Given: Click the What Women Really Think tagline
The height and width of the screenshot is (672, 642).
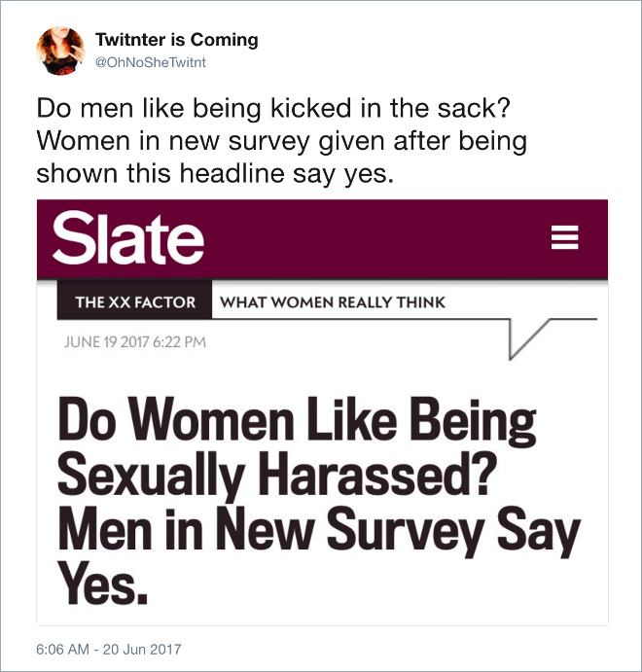Looking at the screenshot, I should [333, 302].
